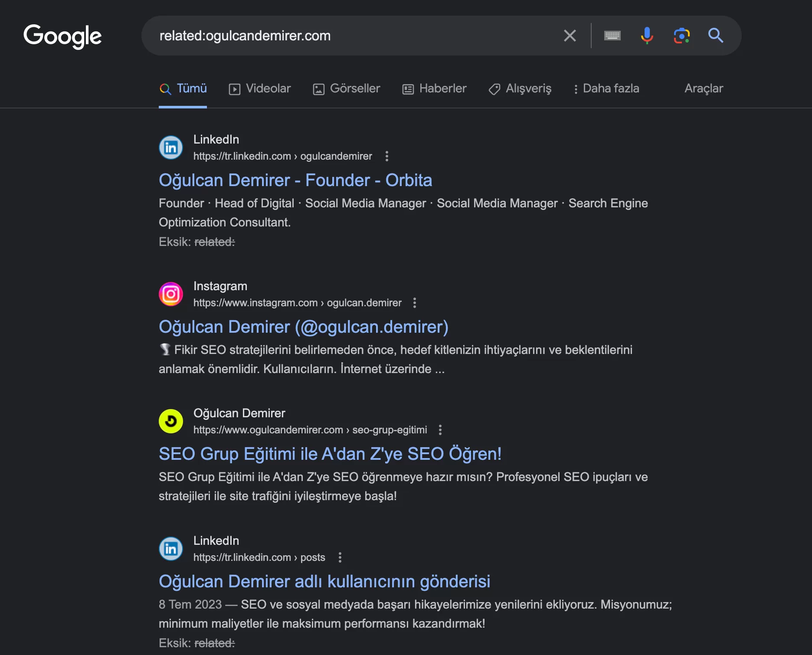Click the snippet dated 8 Tem 2023
Image resolution: width=812 pixels, height=655 pixels.
[x=416, y=614]
